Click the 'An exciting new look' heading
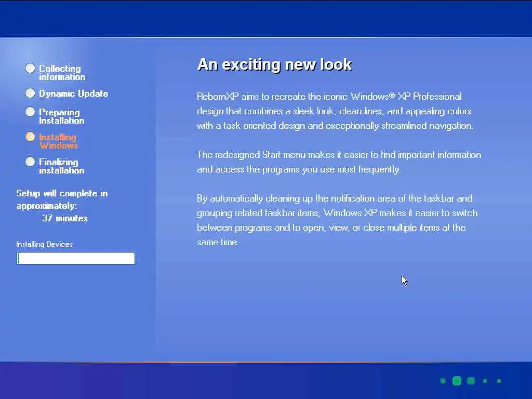The image size is (532, 399). pyautogui.click(x=274, y=64)
